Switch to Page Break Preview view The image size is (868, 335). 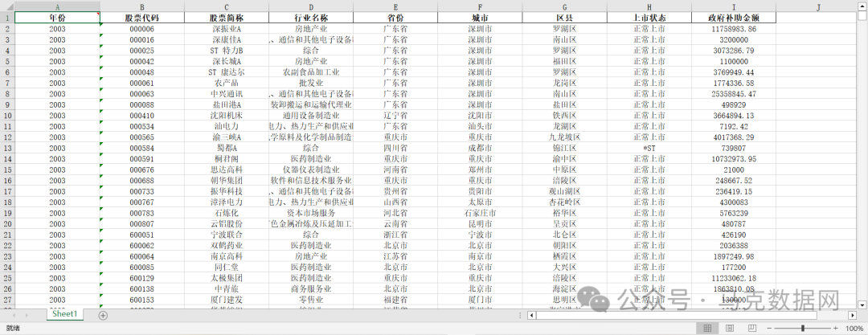pyautogui.click(x=752, y=329)
